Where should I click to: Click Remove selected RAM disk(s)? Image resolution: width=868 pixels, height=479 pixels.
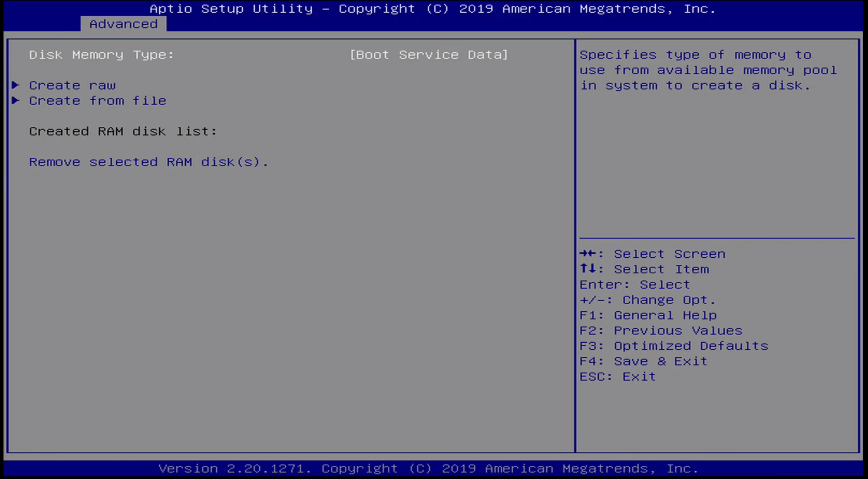pyautogui.click(x=149, y=162)
